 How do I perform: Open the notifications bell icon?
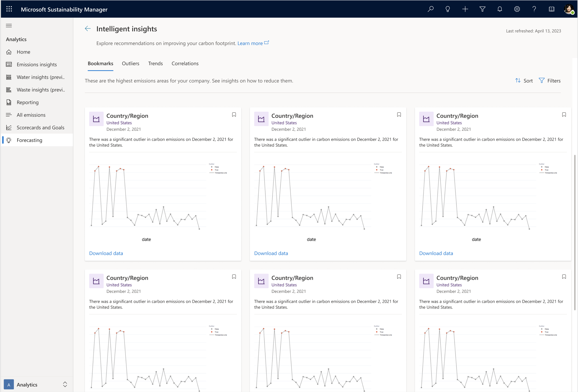pos(500,9)
